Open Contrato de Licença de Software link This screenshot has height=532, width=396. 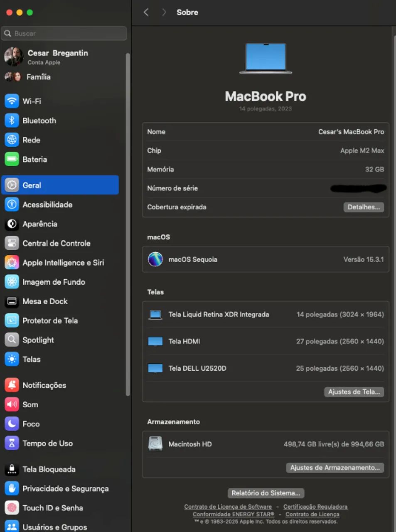(x=228, y=507)
